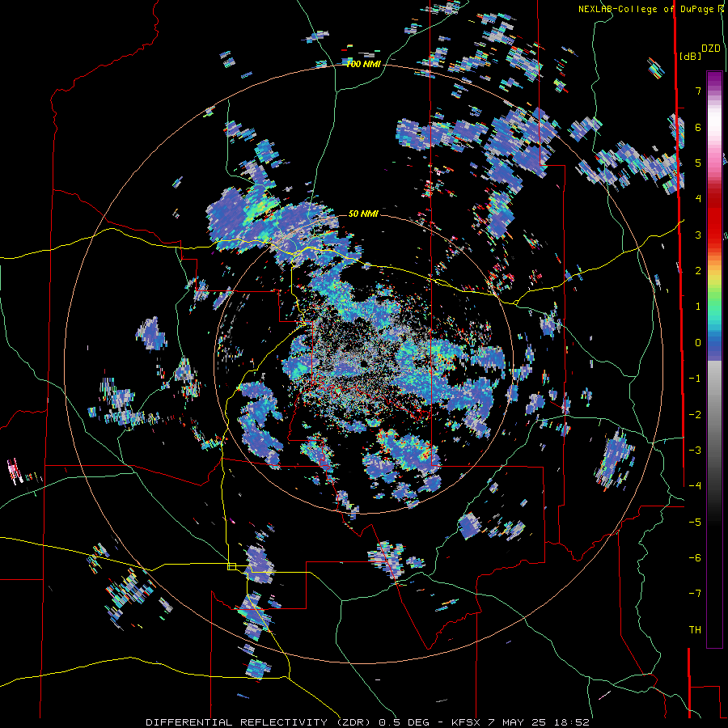Click the 4 value on color scale
728x728 pixels.
coord(698,199)
